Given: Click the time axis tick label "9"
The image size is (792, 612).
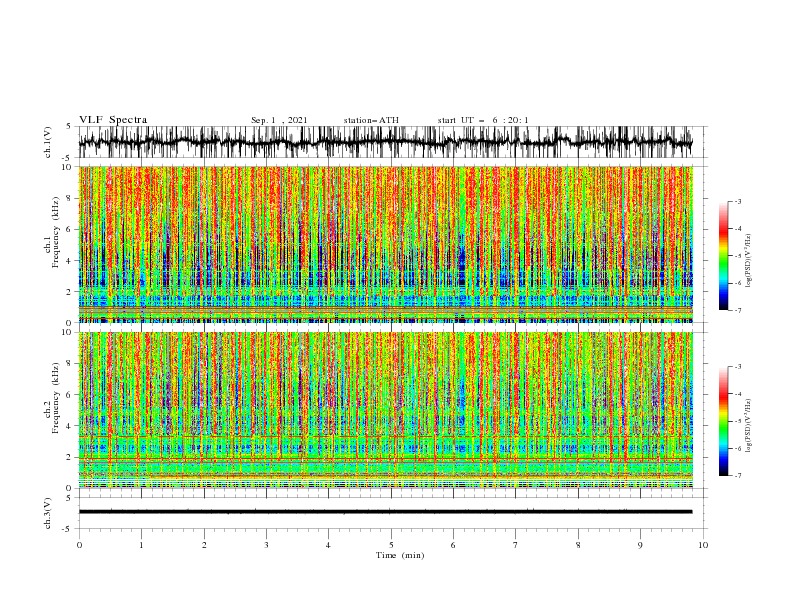Looking at the screenshot, I should [640, 545].
